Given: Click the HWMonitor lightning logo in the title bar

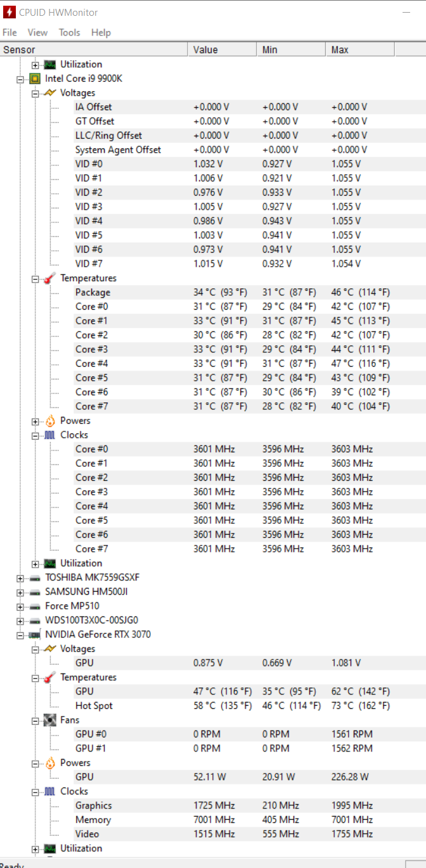Looking at the screenshot, I should tap(9, 11).
